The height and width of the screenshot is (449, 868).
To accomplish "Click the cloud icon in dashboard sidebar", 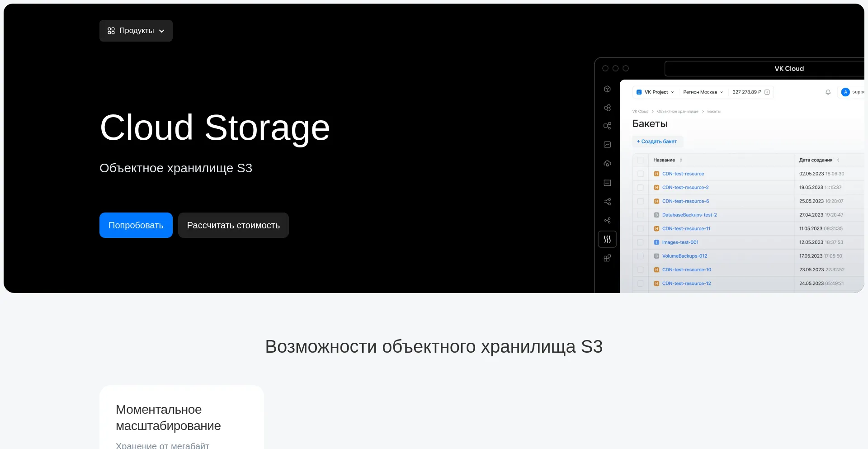I will pos(607,163).
